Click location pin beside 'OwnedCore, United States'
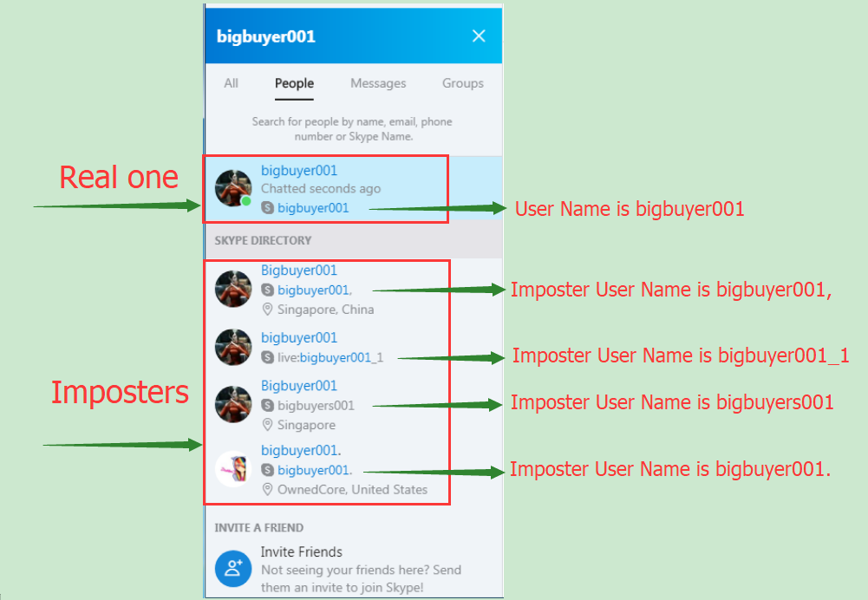This screenshot has height=600, width=868. 267,490
